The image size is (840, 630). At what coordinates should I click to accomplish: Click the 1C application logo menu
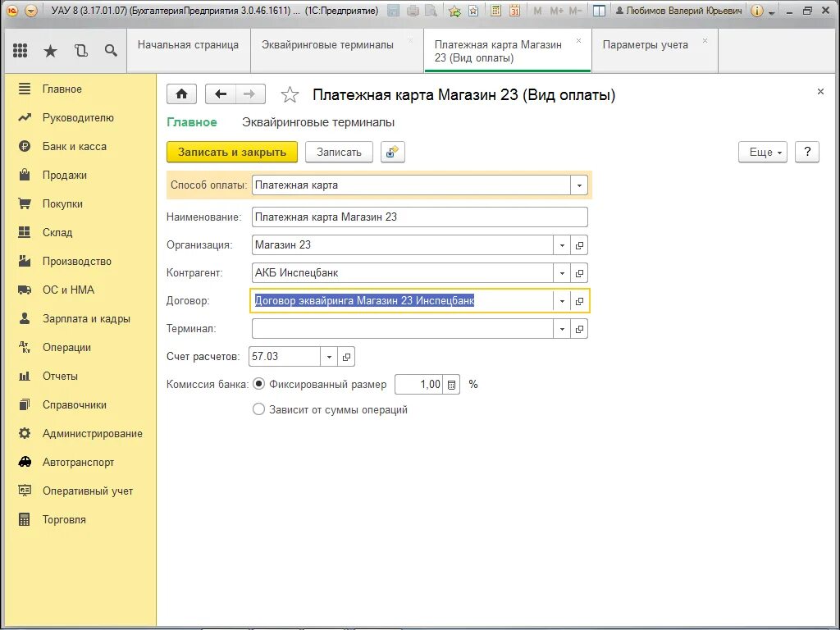[11, 11]
